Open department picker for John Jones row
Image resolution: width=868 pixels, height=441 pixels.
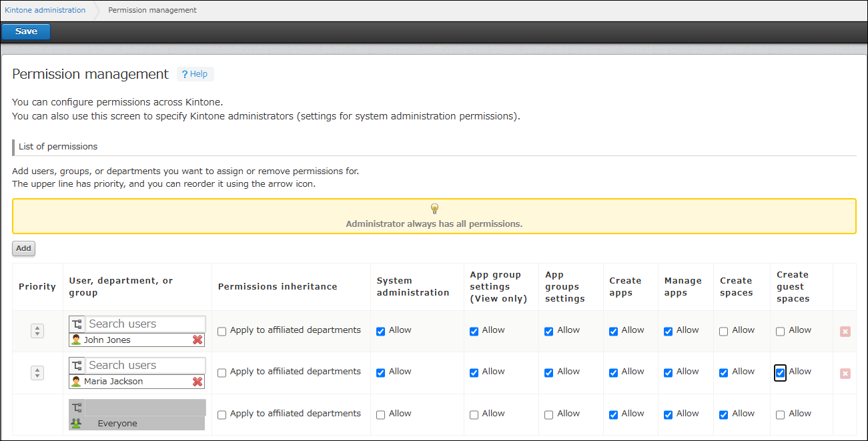(76, 324)
